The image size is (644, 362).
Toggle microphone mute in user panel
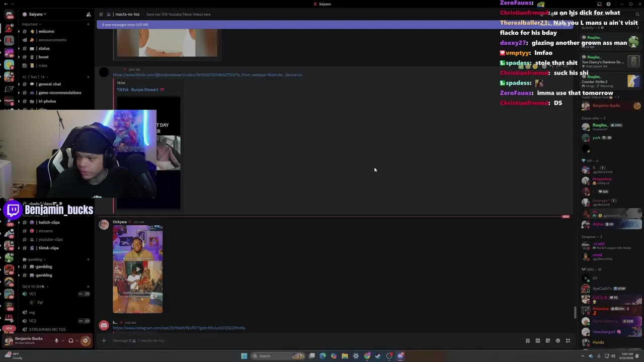click(x=56, y=340)
